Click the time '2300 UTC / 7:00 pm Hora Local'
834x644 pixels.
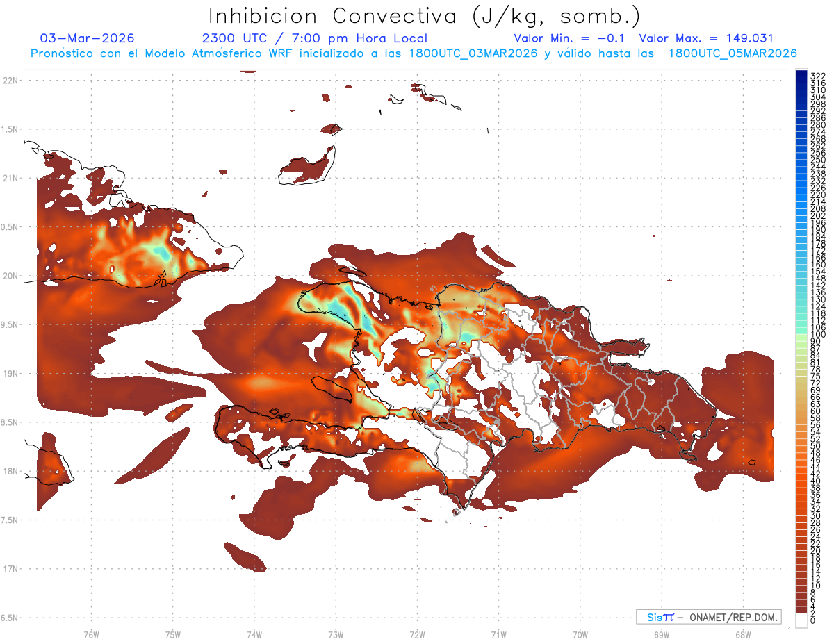pos(314,38)
